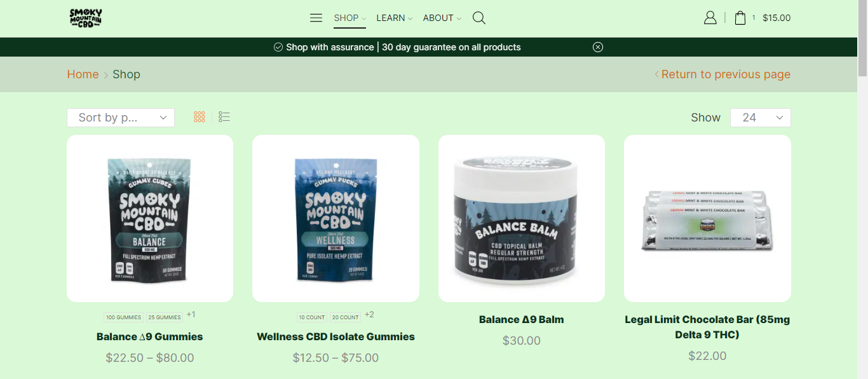Open the Balance Δ9 Balm product thumbnail

click(522, 218)
